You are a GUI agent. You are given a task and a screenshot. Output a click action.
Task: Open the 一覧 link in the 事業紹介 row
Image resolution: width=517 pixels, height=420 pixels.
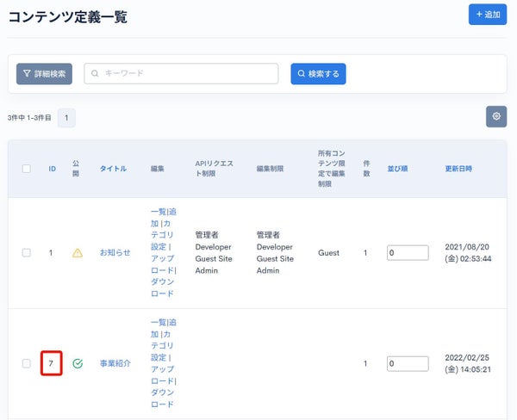159,322
